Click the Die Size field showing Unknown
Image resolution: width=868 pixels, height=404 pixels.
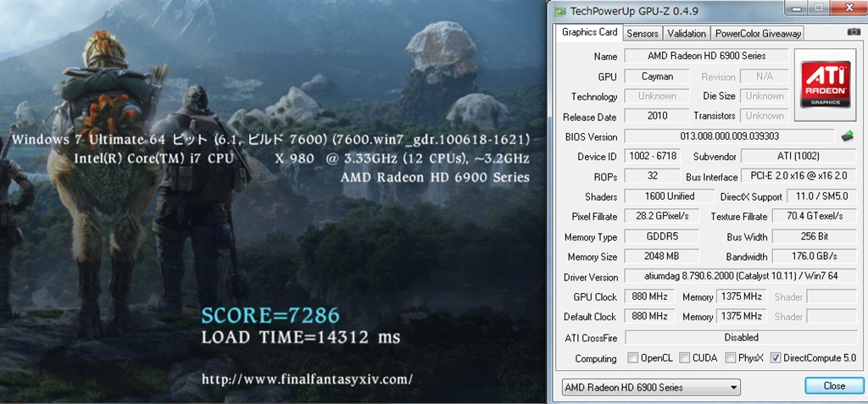pos(764,96)
